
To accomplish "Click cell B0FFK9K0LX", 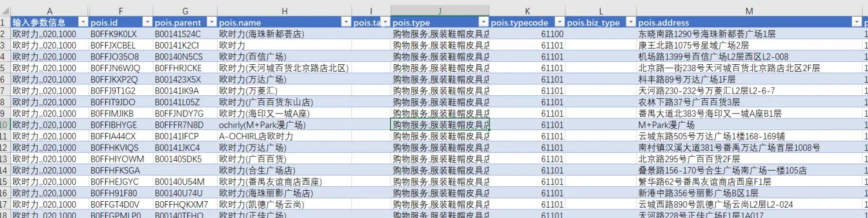I will coord(114,34).
